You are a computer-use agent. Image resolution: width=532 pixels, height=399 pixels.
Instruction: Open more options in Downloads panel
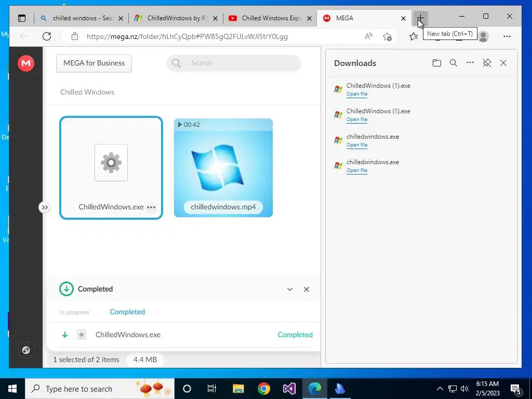tap(470, 62)
